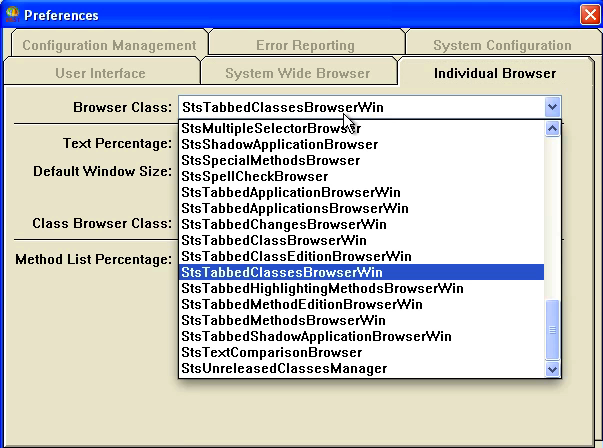Click the Browser Class combo box field
The image size is (603, 448).
point(370,107)
